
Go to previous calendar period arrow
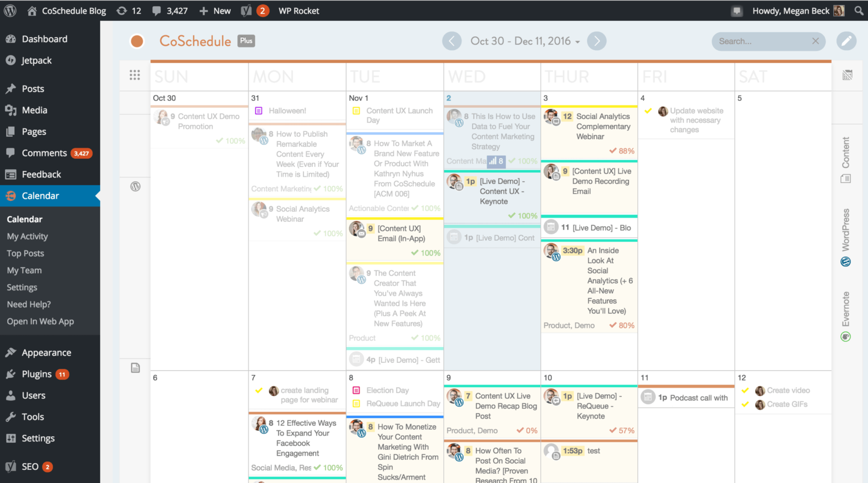(x=451, y=41)
